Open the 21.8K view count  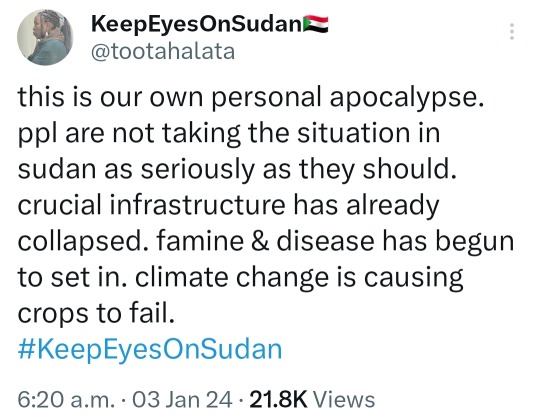pyautogui.click(x=278, y=400)
